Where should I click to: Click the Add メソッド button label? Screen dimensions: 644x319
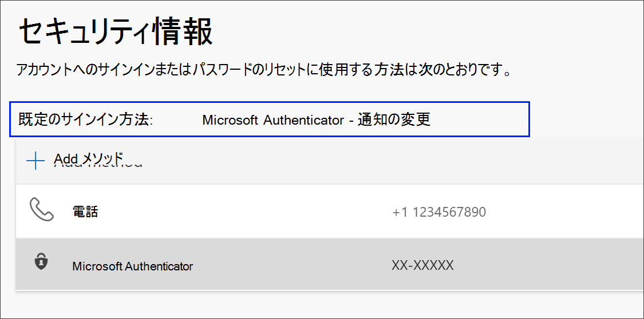point(89,158)
